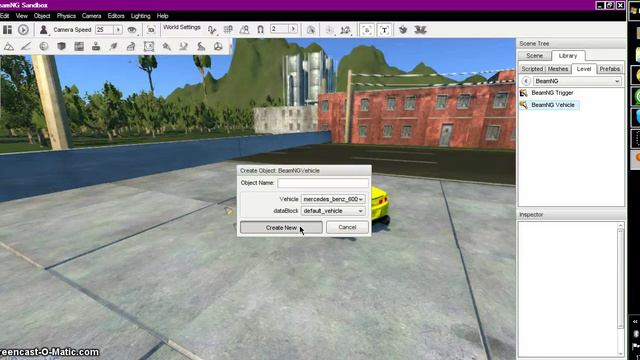Click the Camera Speed value field
The width and height of the screenshot is (640, 360).
[104, 30]
